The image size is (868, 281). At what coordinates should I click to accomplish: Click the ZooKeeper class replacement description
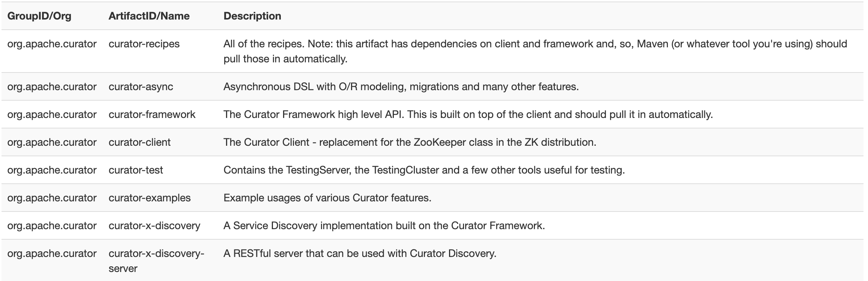pyautogui.click(x=410, y=142)
